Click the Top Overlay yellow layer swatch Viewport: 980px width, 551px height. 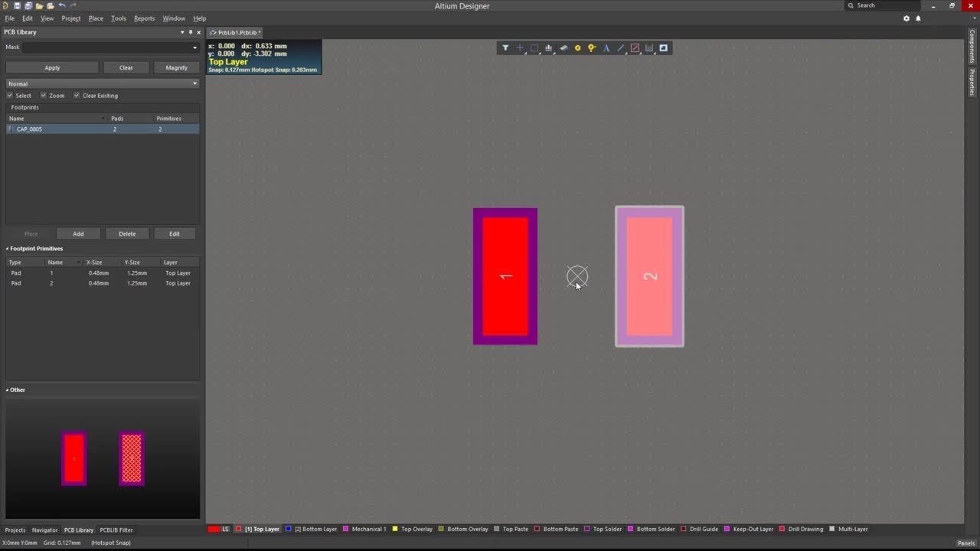click(x=395, y=529)
